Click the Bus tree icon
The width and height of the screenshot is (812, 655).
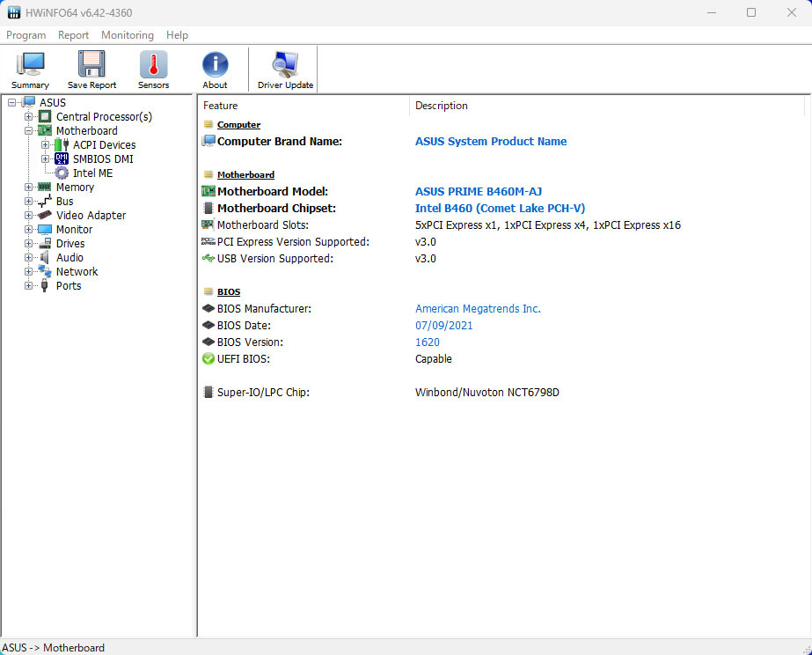[x=45, y=201]
